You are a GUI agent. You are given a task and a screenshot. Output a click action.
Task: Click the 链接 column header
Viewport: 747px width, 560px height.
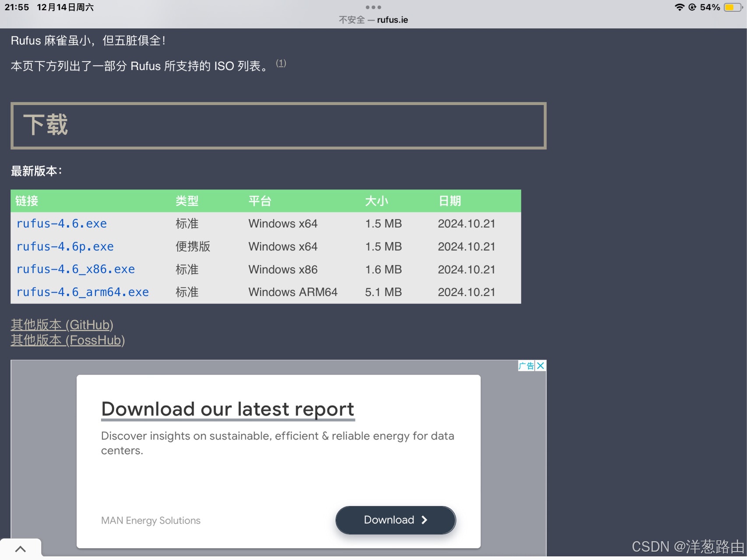27,201
